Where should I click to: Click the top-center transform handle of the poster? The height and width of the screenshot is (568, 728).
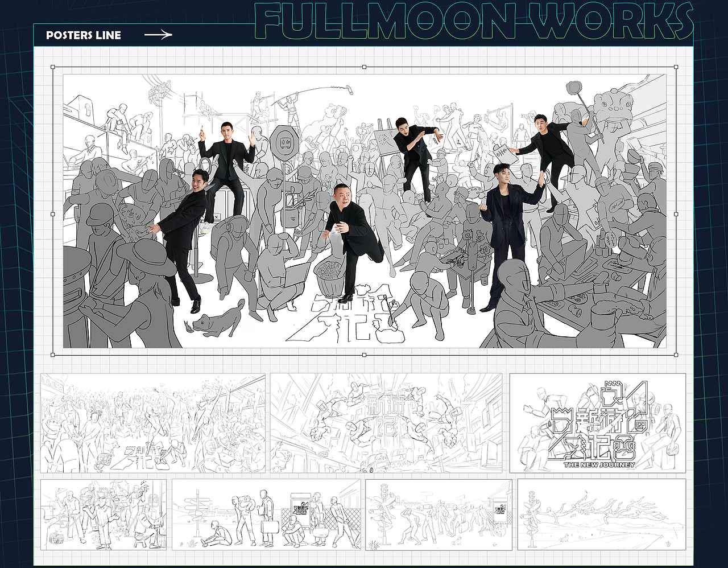click(x=365, y=67)
